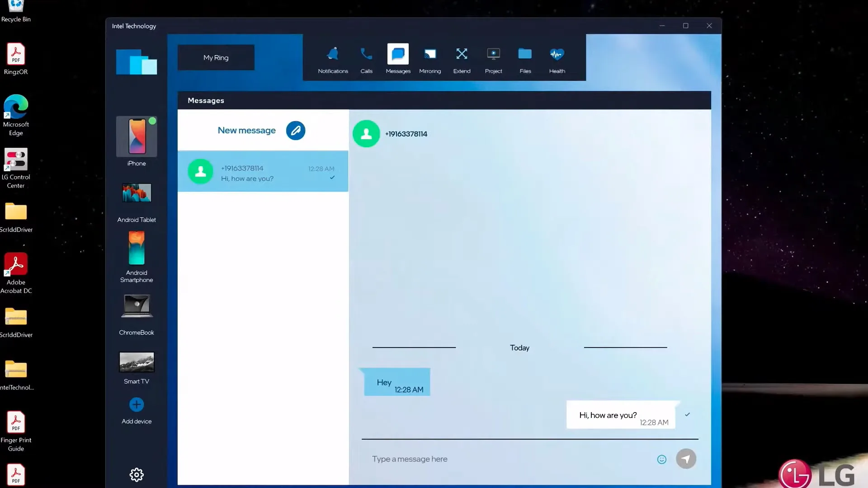Click the Intel Technology app logo
868x488 pixels.
click(137, 61)
